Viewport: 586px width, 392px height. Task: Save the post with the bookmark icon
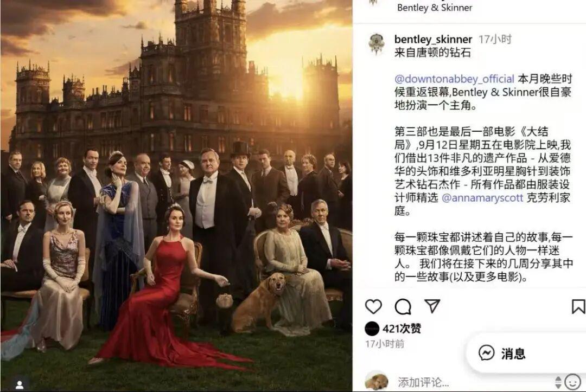click(578, 306)
